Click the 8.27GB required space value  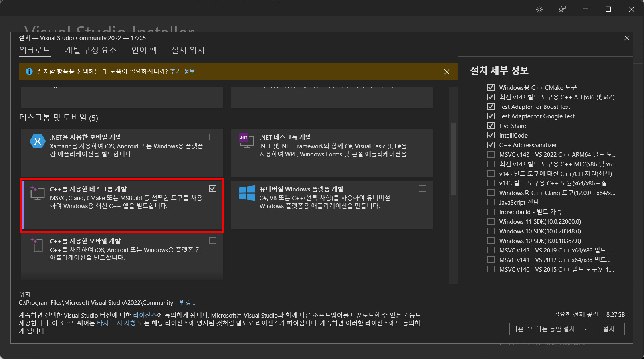tap(616, 314)
